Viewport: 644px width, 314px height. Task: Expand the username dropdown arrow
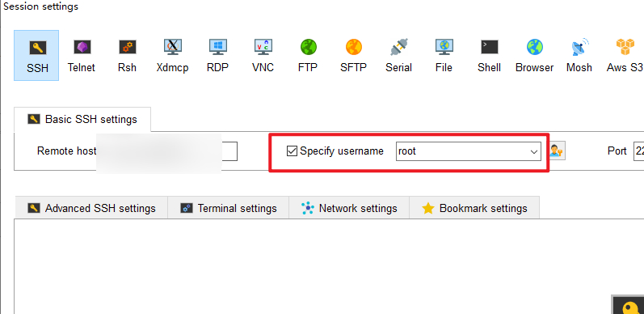click(x=534, y=152)
